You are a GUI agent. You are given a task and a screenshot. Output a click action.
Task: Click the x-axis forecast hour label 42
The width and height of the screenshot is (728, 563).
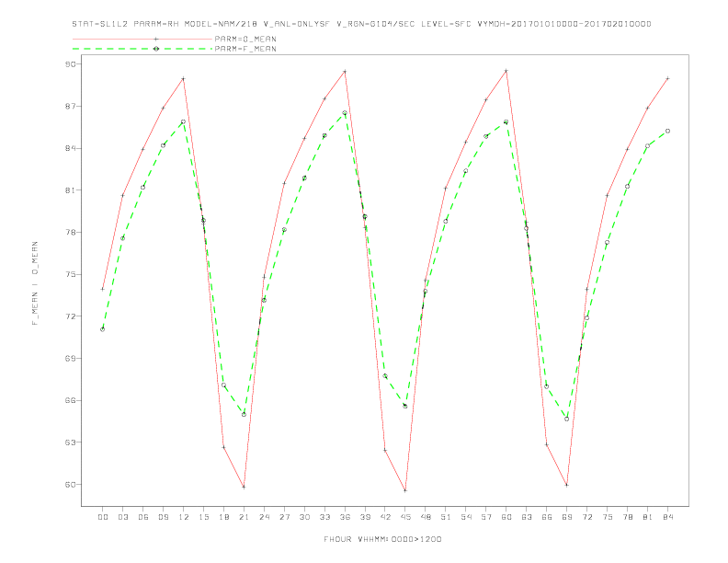pos(385,517)
